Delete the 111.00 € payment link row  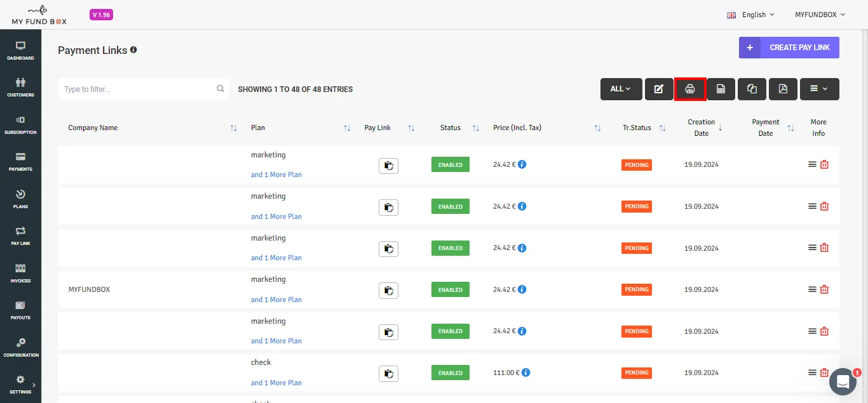824,373
